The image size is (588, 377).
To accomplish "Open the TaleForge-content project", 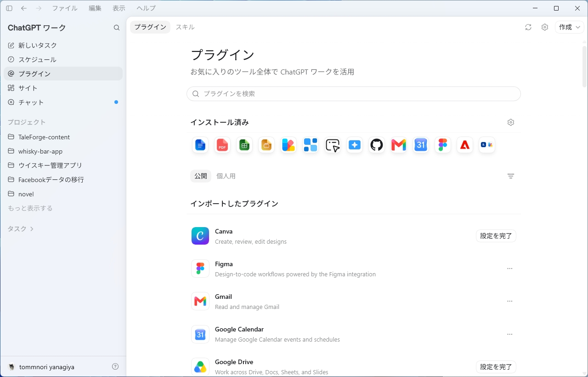I will tap(63, 137).
